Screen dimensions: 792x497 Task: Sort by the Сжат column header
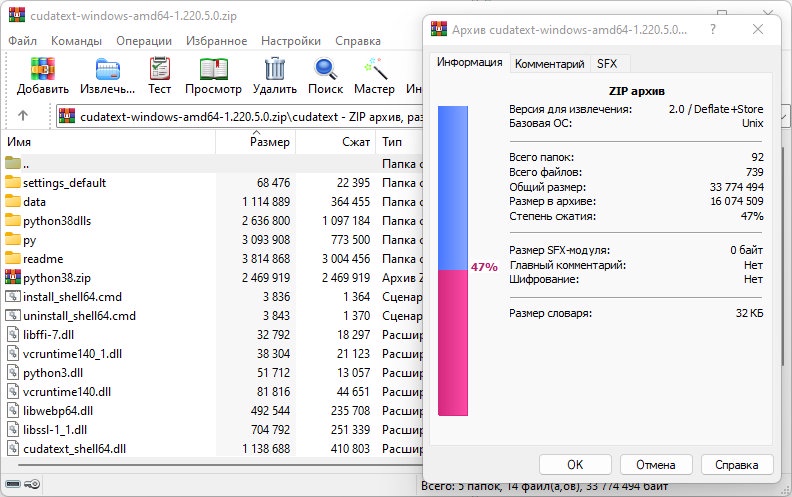tap(335, 142)
